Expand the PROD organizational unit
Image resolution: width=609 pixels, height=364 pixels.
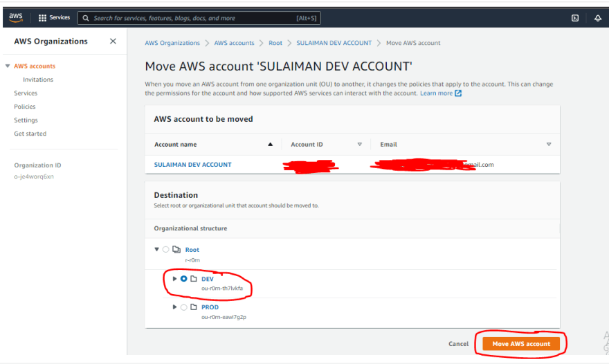coord(174,307)
